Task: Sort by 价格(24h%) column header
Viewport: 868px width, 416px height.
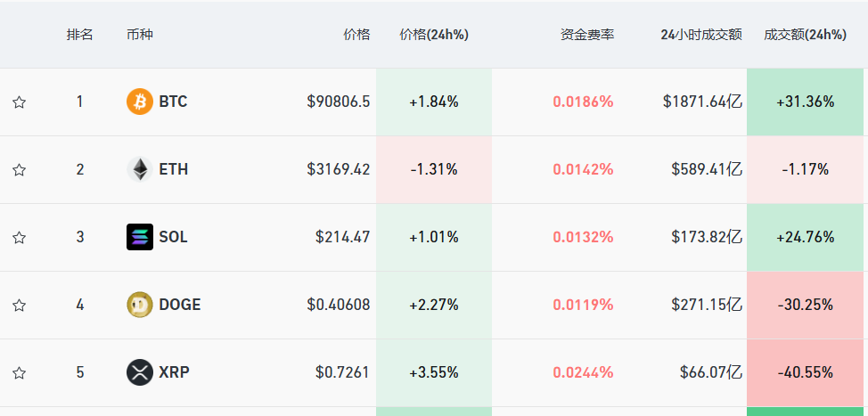Action: tap(434, 35)
